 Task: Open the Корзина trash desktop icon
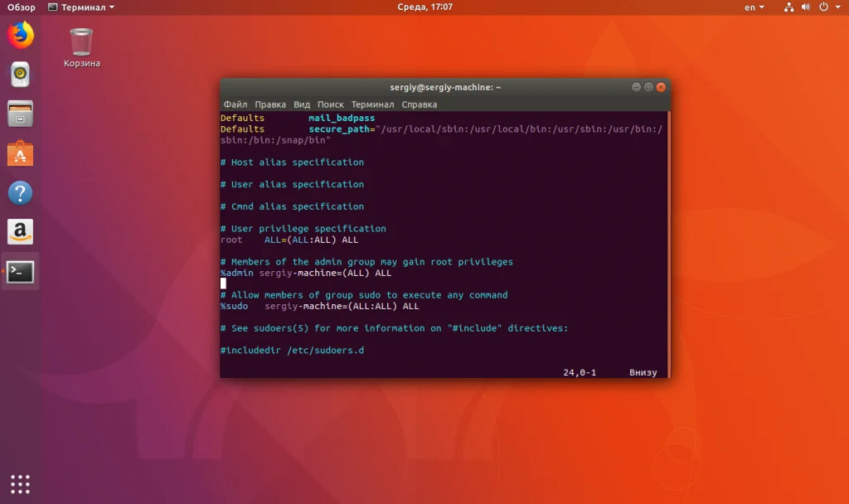81,47
